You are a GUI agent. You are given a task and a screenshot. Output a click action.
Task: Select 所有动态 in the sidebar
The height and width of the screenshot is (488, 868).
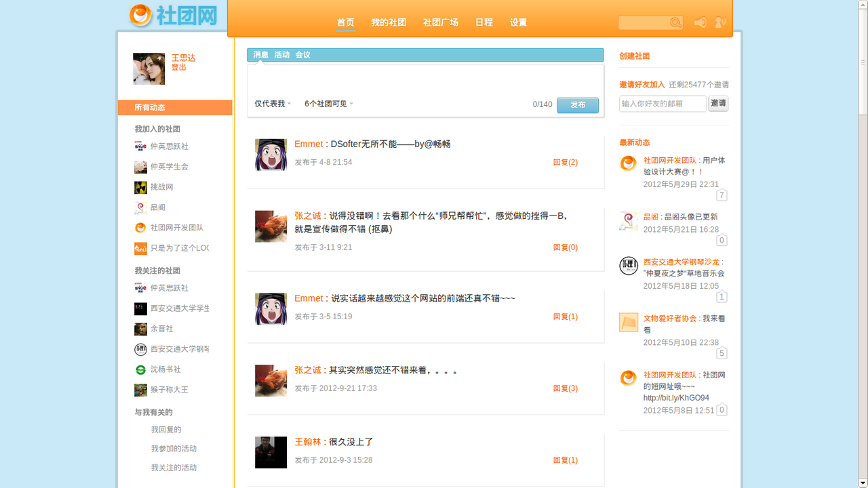(x=175, y=108)
